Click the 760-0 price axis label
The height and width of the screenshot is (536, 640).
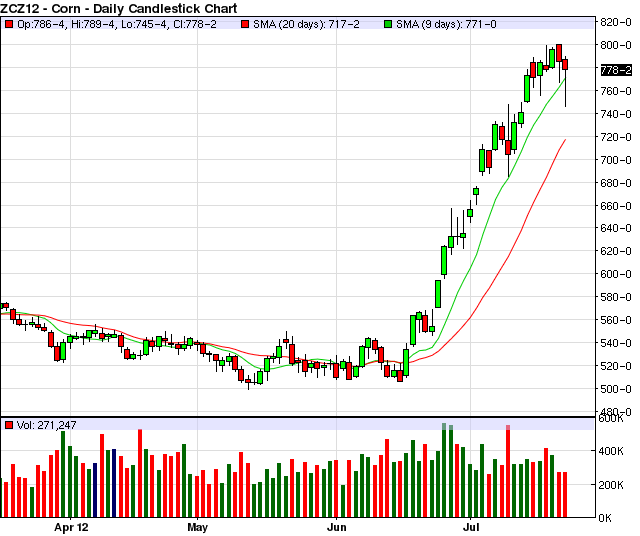(616, 91)
